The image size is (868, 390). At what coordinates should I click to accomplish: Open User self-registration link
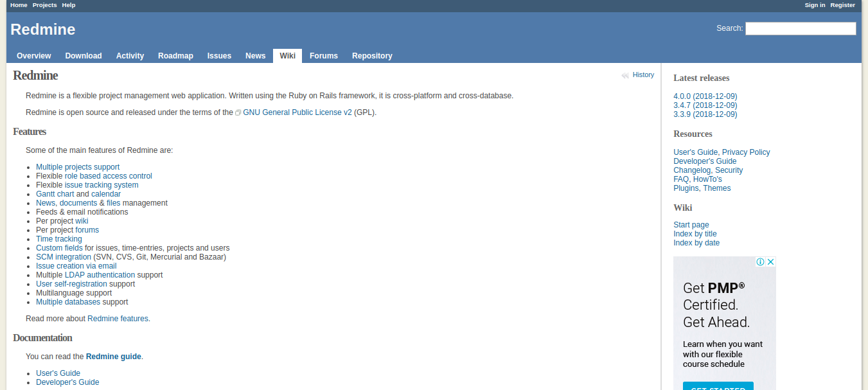[71, 284]
